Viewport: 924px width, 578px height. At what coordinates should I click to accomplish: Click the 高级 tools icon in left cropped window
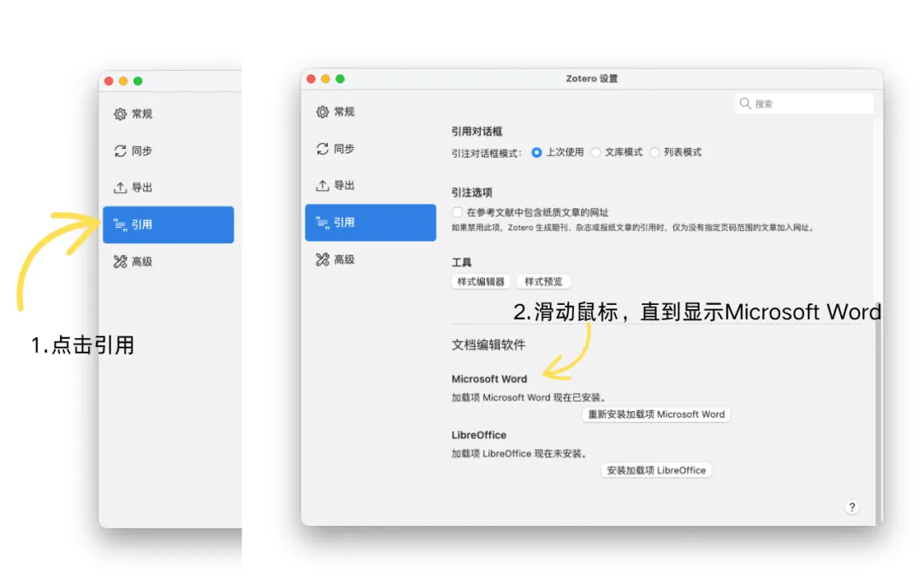pos(121,261)
